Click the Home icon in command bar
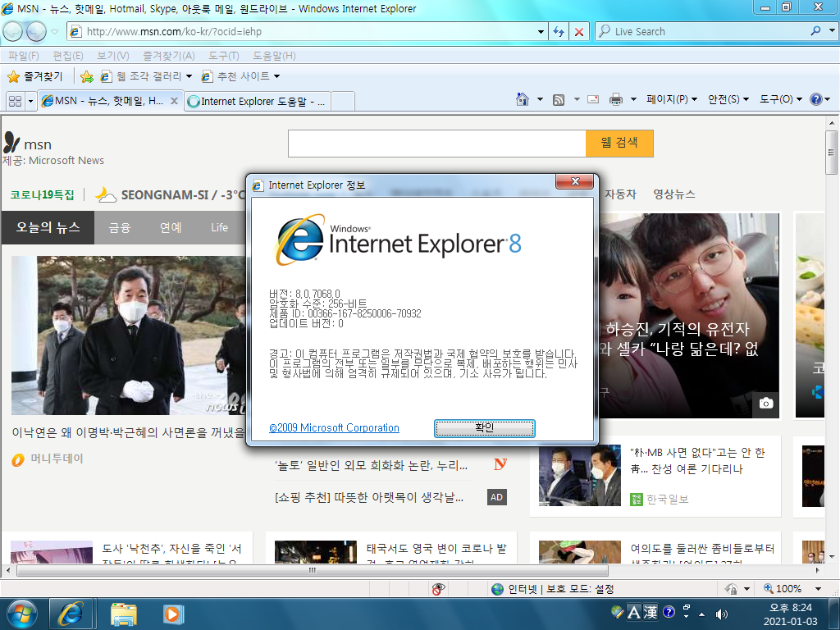 point(523,99)
